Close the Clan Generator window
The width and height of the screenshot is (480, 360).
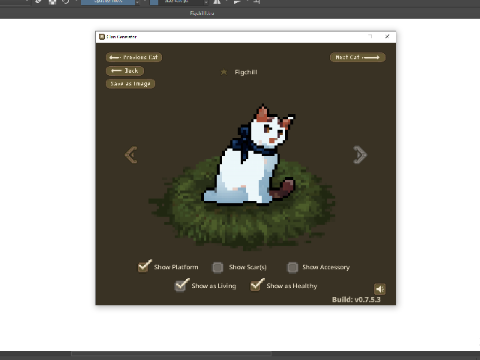click(387, 36)
